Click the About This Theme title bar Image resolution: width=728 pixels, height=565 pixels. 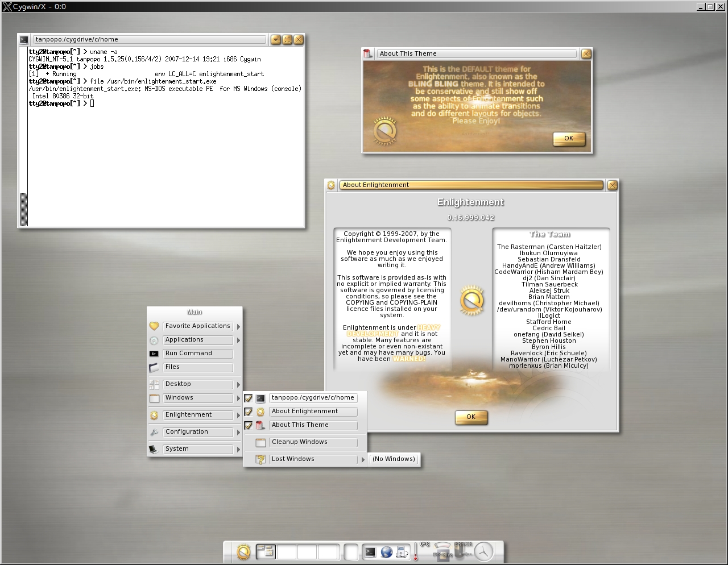click(x=477, y=54)
